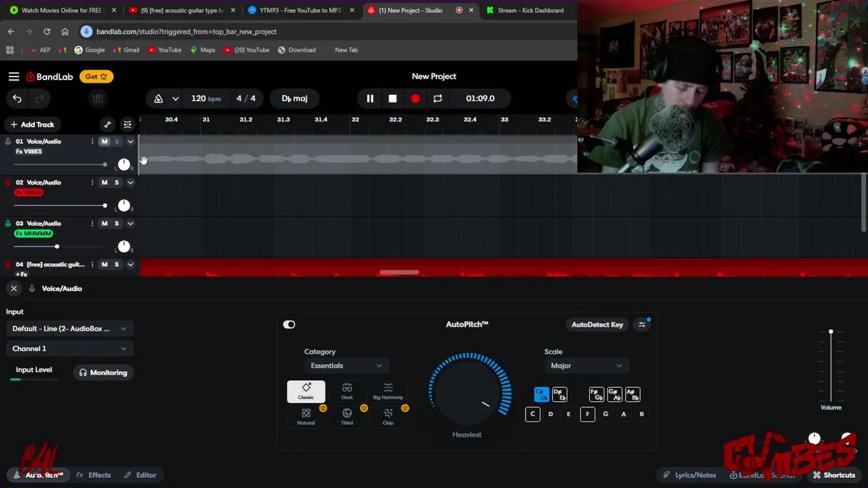Open the input device Default Line dropdown

tap(69, 329)
